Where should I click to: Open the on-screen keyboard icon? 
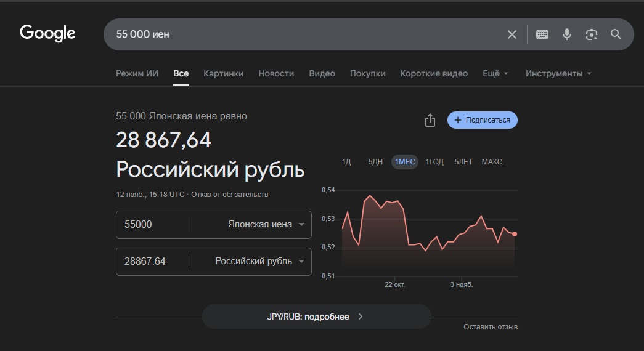pyautogui.click(x=542, y=34)
